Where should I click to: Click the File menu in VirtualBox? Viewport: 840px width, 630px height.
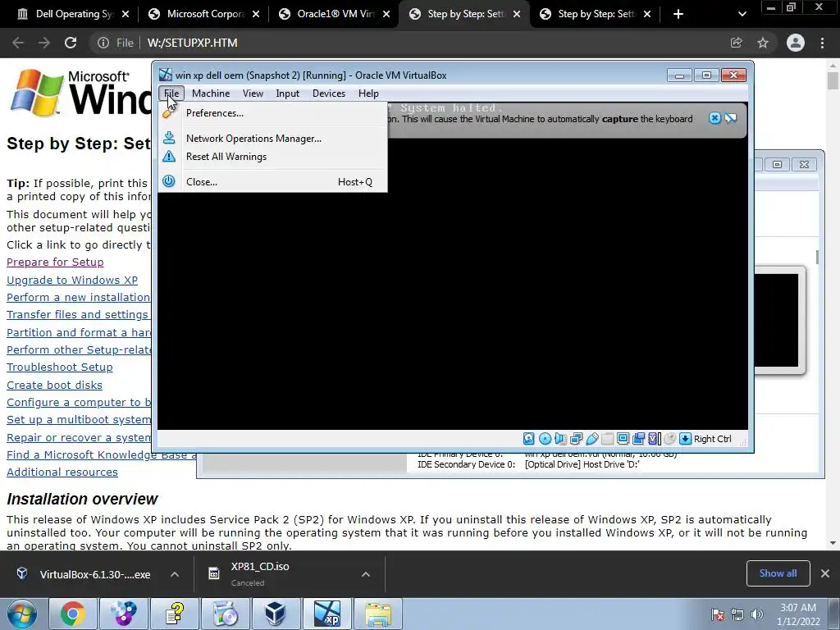click(171, 94)
